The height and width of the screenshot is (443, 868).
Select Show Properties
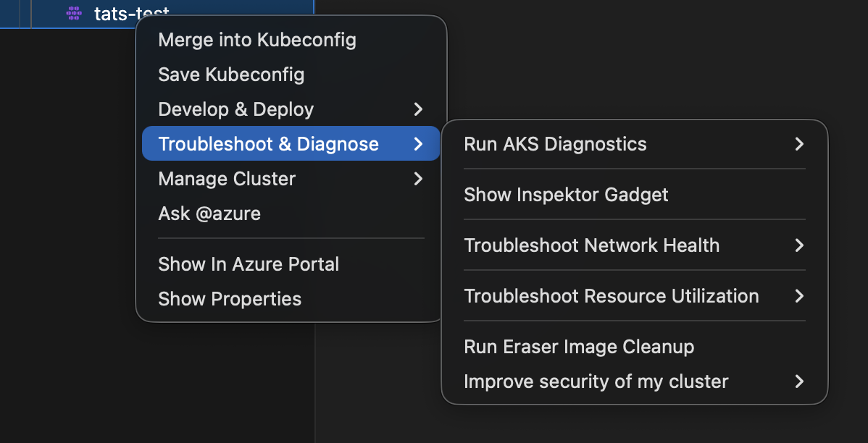coord(230,298)
